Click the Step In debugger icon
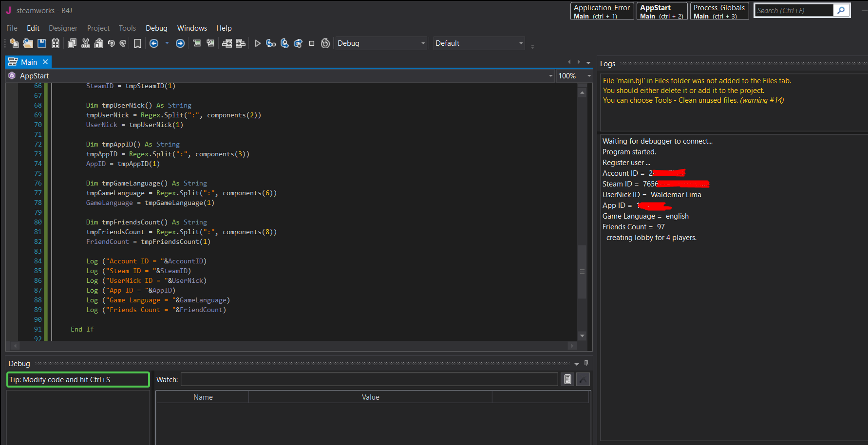This screenshot has width=868, height=445. [x=271, y=43]
